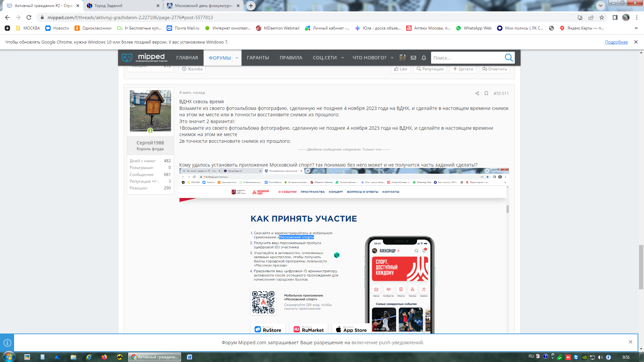Image resolution: width=644 pixels, height=362 pixels.
Task: Open ГЛАВНАЯ in the site menu
Action: [187, 58]
